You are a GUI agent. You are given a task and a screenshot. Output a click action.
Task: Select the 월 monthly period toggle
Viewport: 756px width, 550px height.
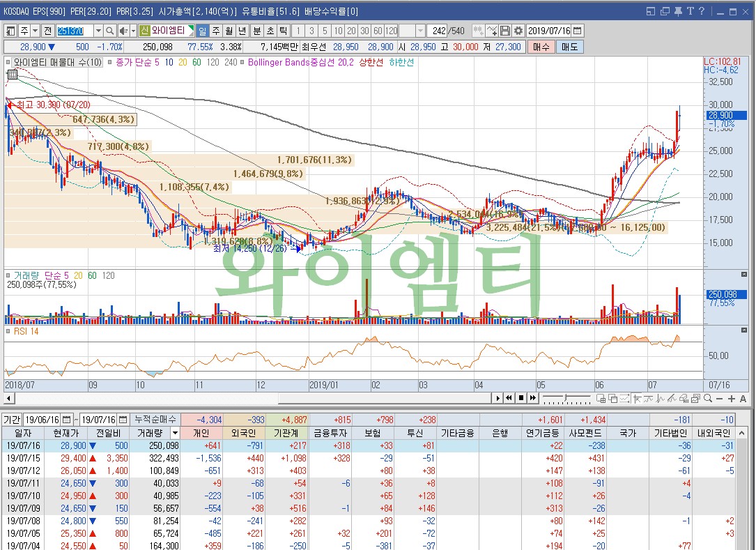[x=229, y=31]
